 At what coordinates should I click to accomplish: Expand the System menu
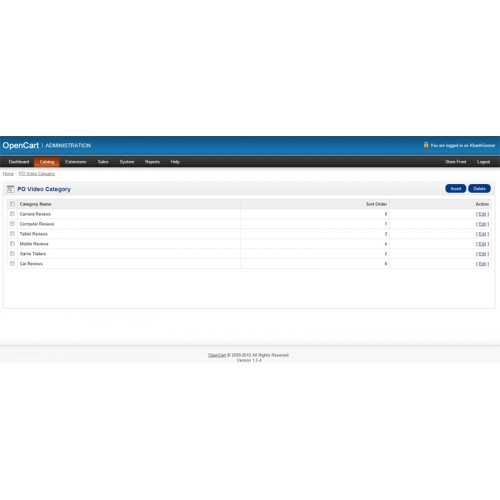[x=127, y=162]
